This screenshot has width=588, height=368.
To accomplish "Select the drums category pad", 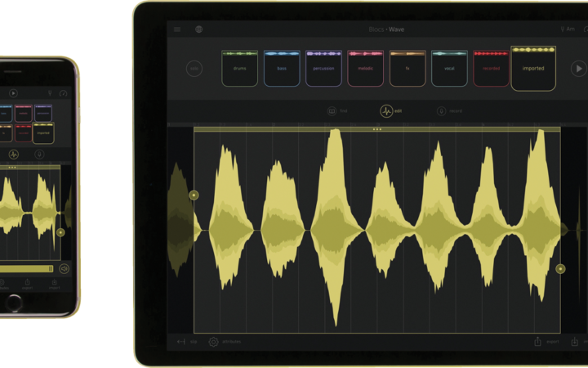I will 239,69.
